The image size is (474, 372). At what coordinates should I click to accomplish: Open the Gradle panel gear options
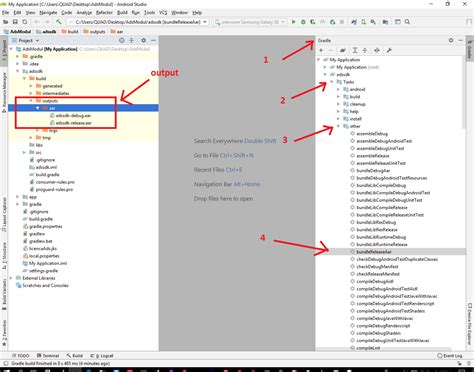pos(451,40)
